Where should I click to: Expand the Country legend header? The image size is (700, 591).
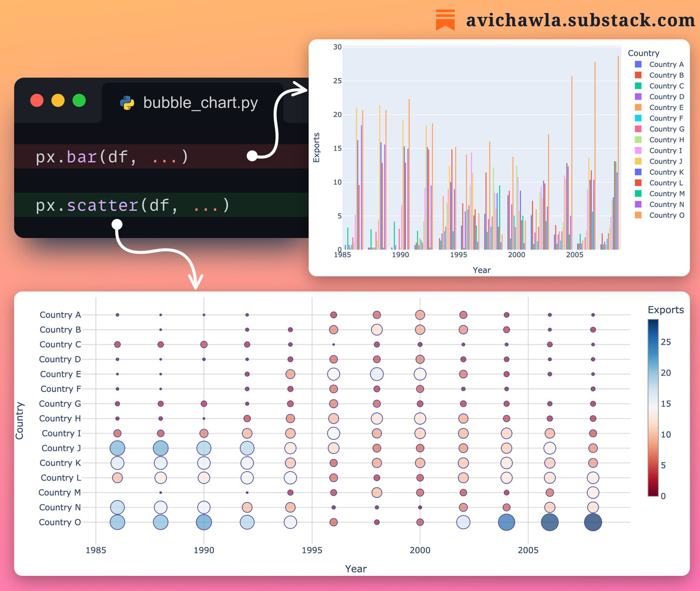click(x=644, y=53)
